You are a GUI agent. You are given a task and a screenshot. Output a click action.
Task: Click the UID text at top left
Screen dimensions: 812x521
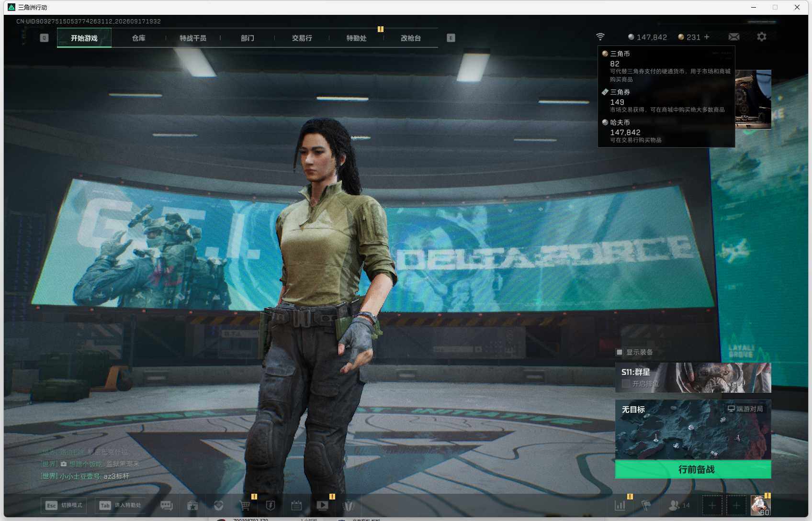point(89,22)
